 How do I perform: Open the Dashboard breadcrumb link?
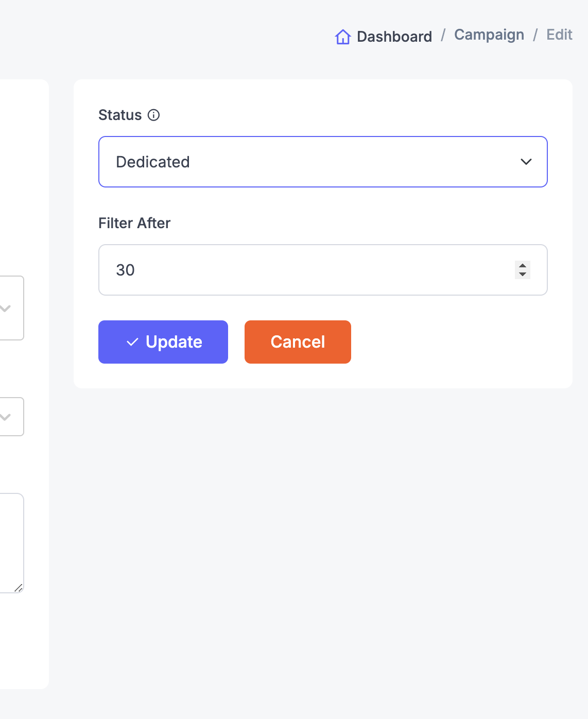[x=394, y=37]
